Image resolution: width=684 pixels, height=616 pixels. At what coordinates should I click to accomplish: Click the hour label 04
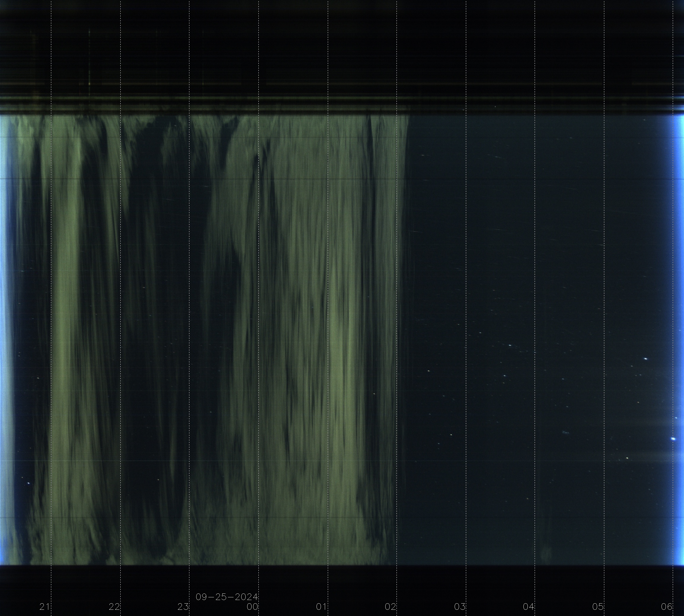[x=529, y=607]
